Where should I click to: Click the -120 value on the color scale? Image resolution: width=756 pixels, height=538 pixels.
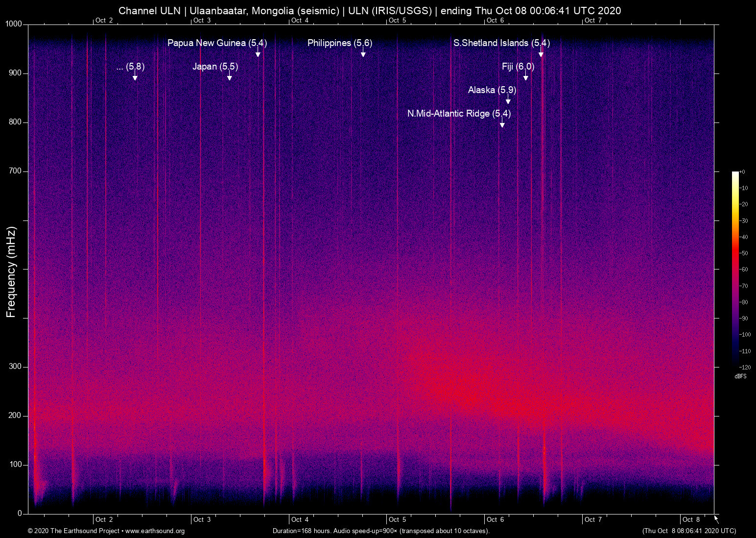(745, 367)
